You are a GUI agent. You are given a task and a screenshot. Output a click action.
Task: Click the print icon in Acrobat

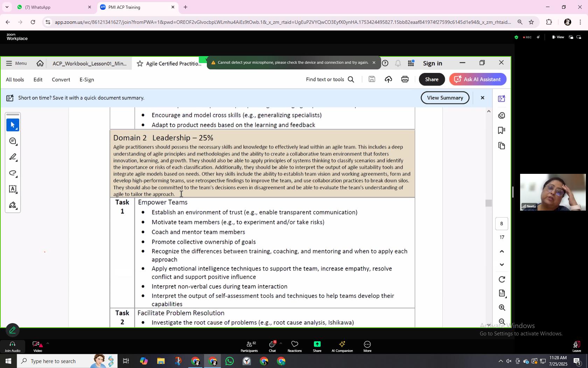405,80
